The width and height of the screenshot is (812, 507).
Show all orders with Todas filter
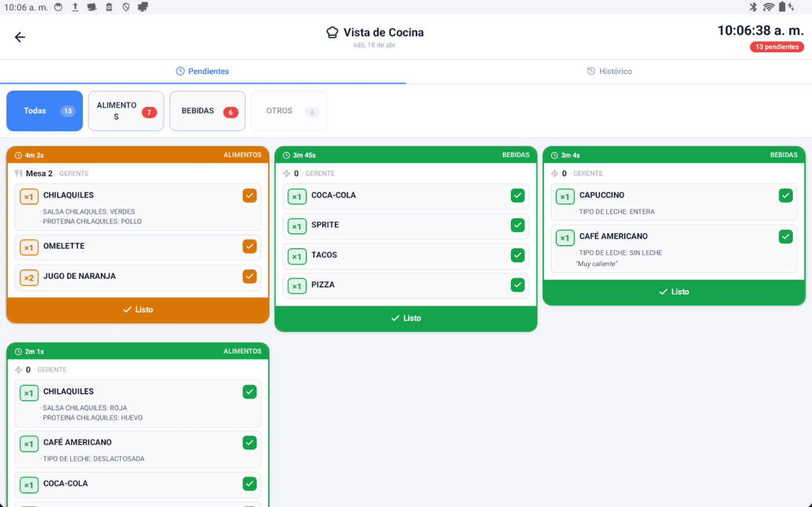pos(45,111)
